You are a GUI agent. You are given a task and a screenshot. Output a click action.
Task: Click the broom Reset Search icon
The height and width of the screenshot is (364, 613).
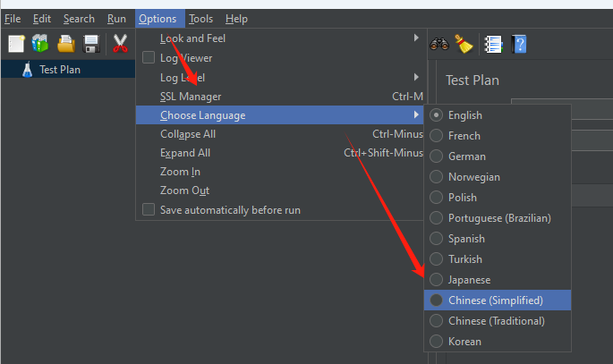pyautogui.click(x=464, y=43)
